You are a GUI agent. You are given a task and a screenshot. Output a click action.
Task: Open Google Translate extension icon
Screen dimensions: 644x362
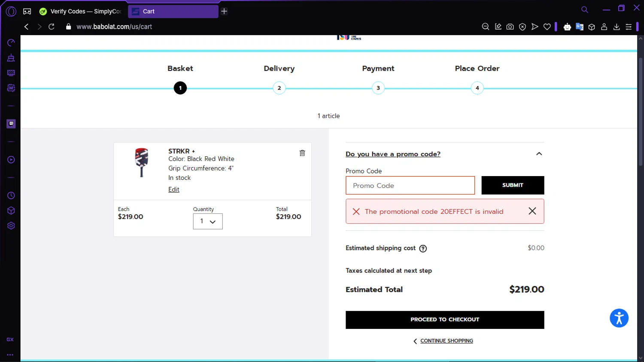coord(580,27)
